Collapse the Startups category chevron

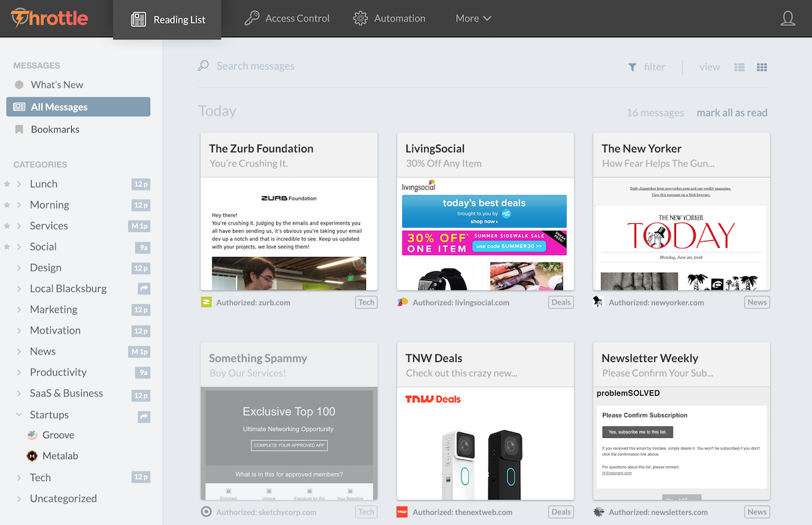coord(19,415)
